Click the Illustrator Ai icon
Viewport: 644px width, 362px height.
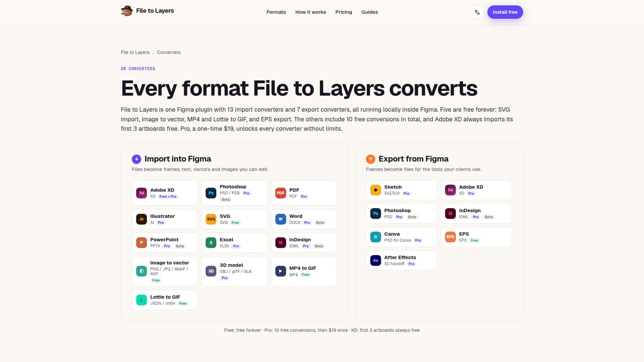[x=142, y=219]
